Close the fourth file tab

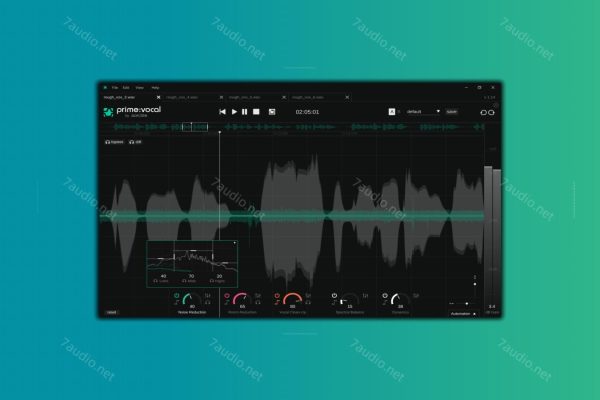click(x=347, y=98)
